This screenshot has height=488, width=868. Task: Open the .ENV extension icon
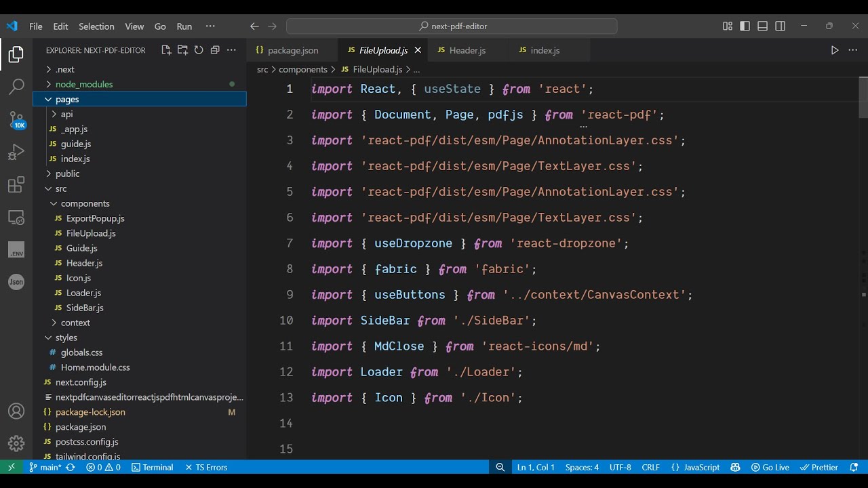coord(16,250)
